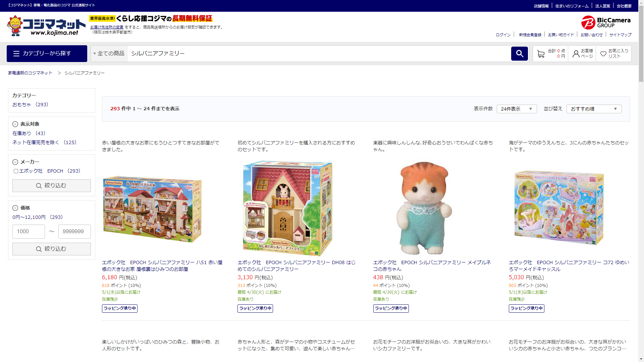Open the おすすめ順 sort order dropdown
The width and height of the screenshot is (644, 362).
(594, 109)
